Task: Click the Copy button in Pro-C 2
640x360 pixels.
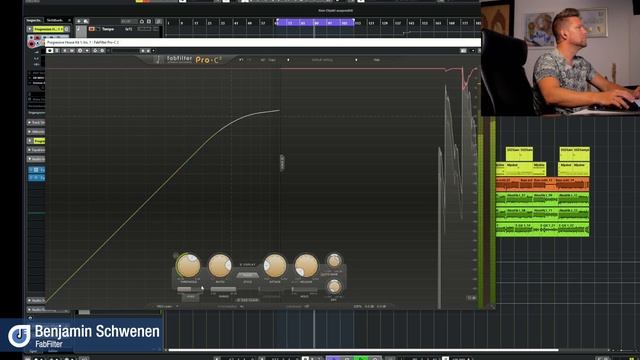Action: click(272, 60)
